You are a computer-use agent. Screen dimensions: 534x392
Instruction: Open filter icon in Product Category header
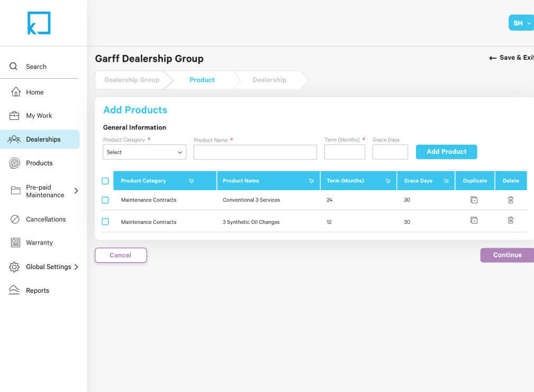(191, 181)
